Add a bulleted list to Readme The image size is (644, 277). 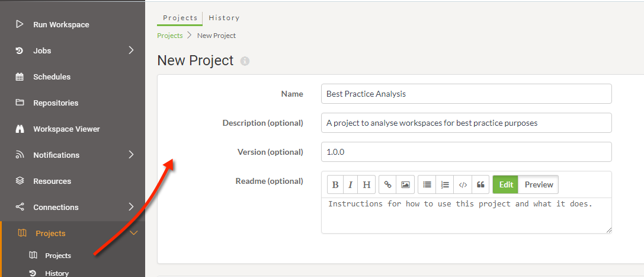(427, 184)
